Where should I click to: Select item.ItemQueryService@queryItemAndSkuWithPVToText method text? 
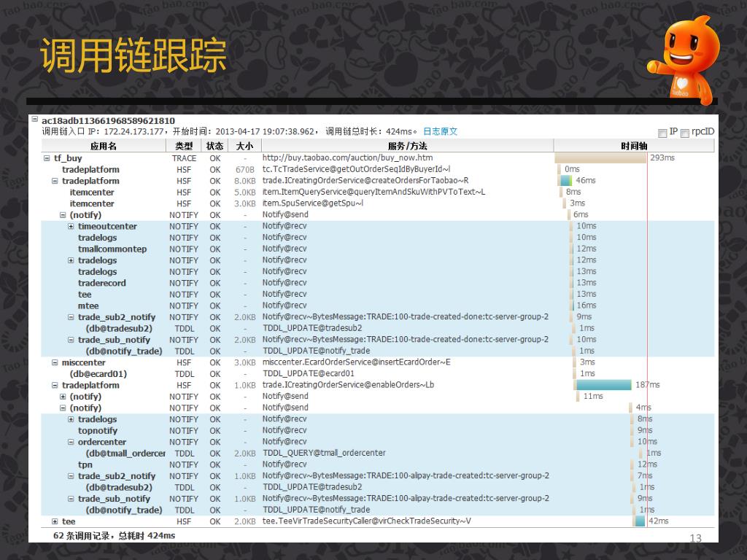pyautogui.click(x=374, y=192)
